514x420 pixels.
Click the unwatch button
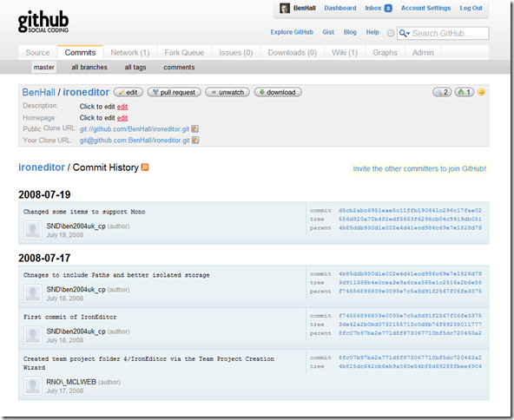coord(227,92)
